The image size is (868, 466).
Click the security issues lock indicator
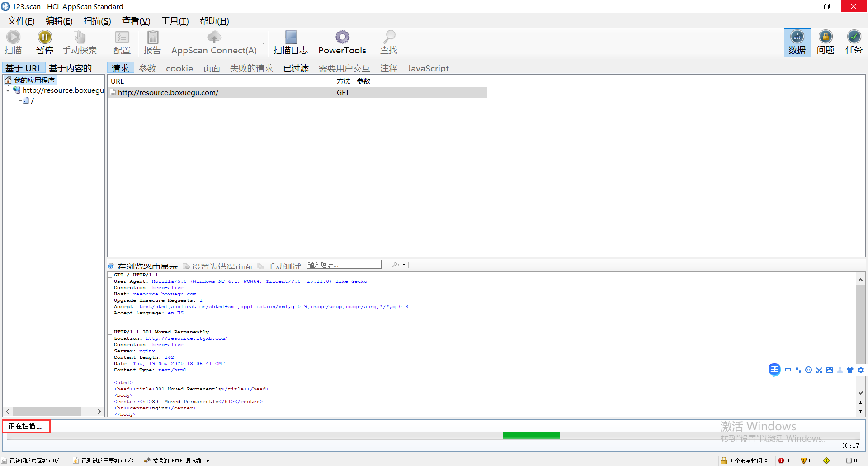744,461
